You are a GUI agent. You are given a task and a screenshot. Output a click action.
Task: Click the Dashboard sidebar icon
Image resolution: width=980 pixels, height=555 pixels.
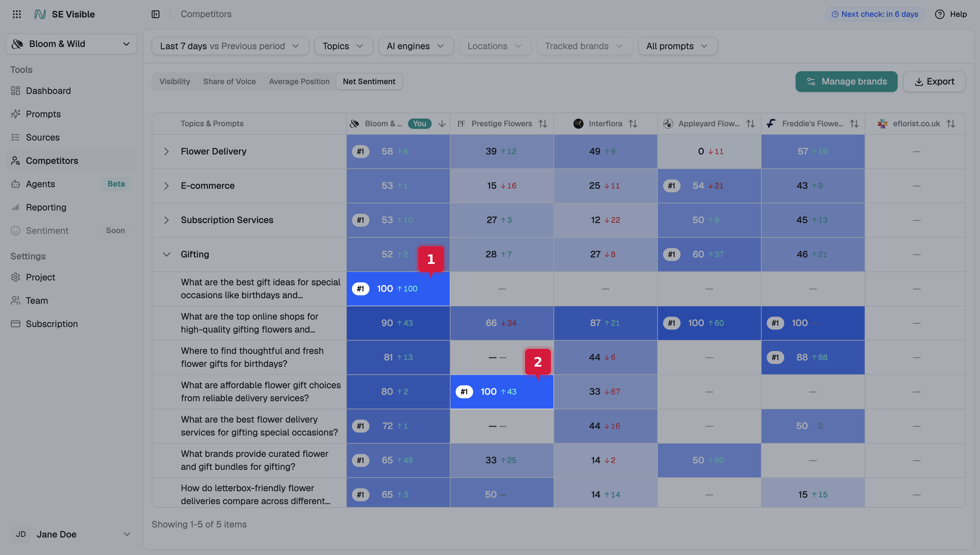[x=16, y=91]
